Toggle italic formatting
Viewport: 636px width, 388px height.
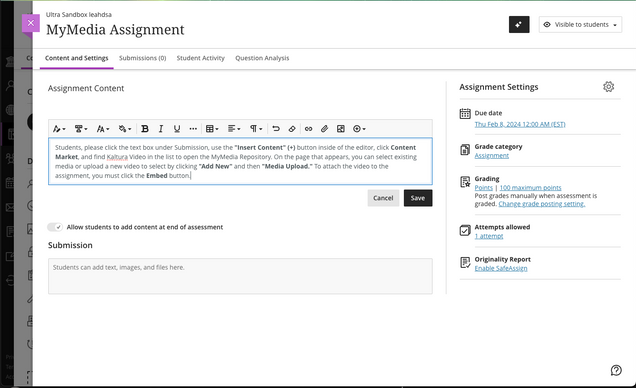click(161, 129)
